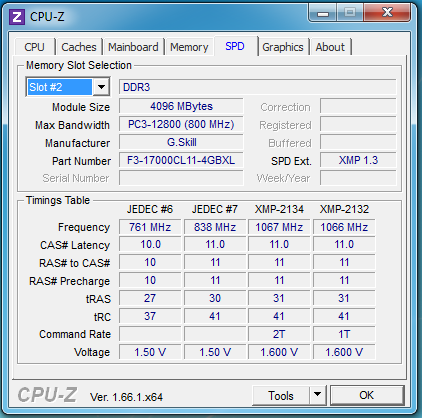Click the 838 MHz frequency cell
The image size is (422, 418).
pyautogui.click(x=215, y=227)
